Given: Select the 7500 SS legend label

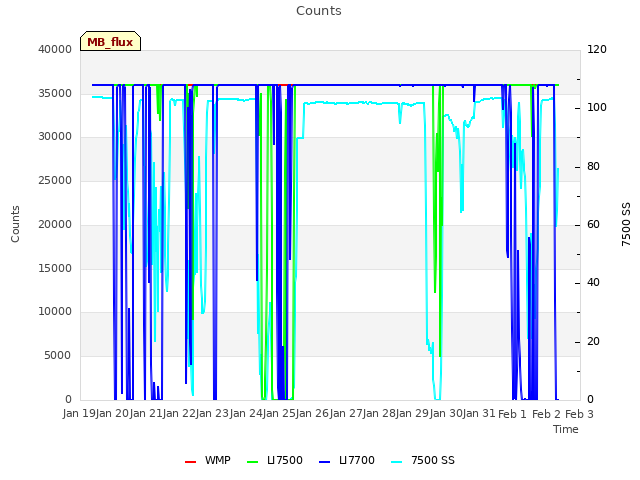Looking at the screenshot, I should tap(433, 460).
